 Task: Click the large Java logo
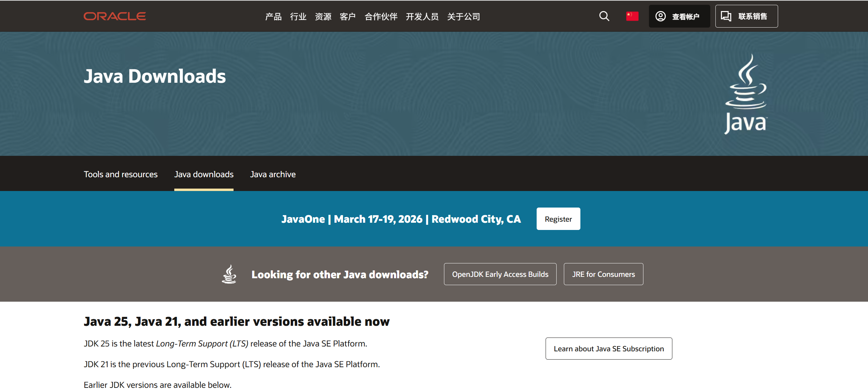click(x=746, y=94)
